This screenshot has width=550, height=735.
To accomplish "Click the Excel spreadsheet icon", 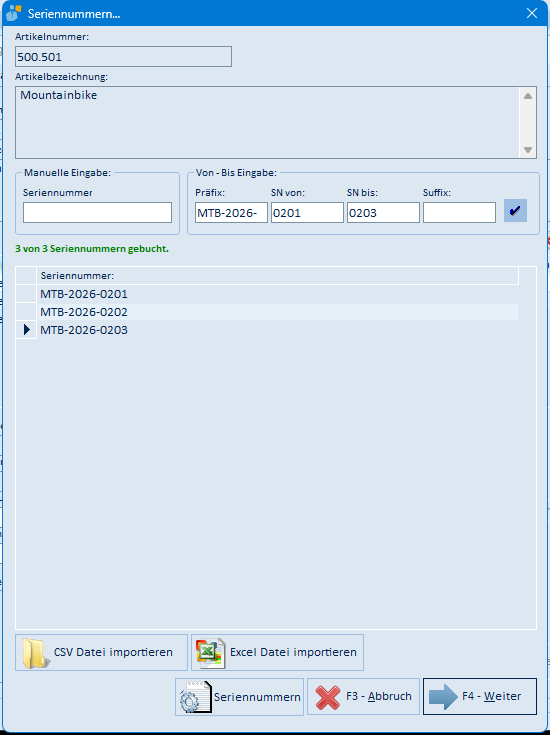I will (211, 652).
